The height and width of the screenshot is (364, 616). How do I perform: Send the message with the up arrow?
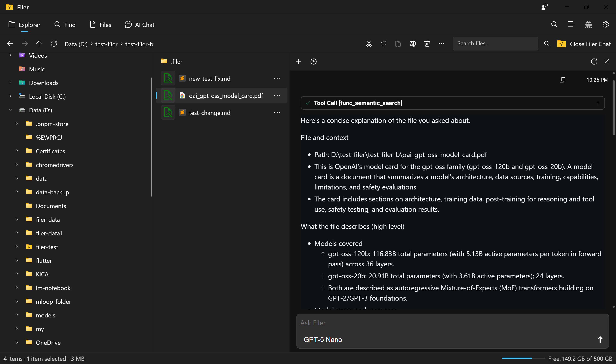(600, 339)
